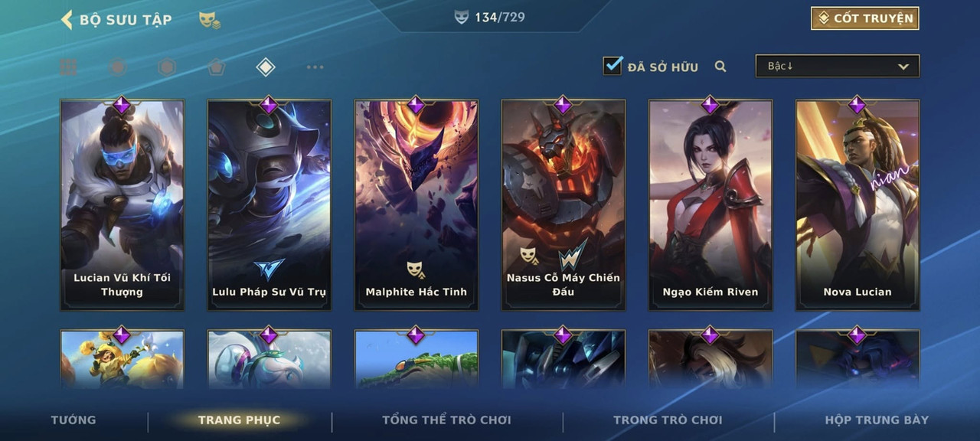
Task: Select the hexagon rarity filter icon
Action: [167, 67]
